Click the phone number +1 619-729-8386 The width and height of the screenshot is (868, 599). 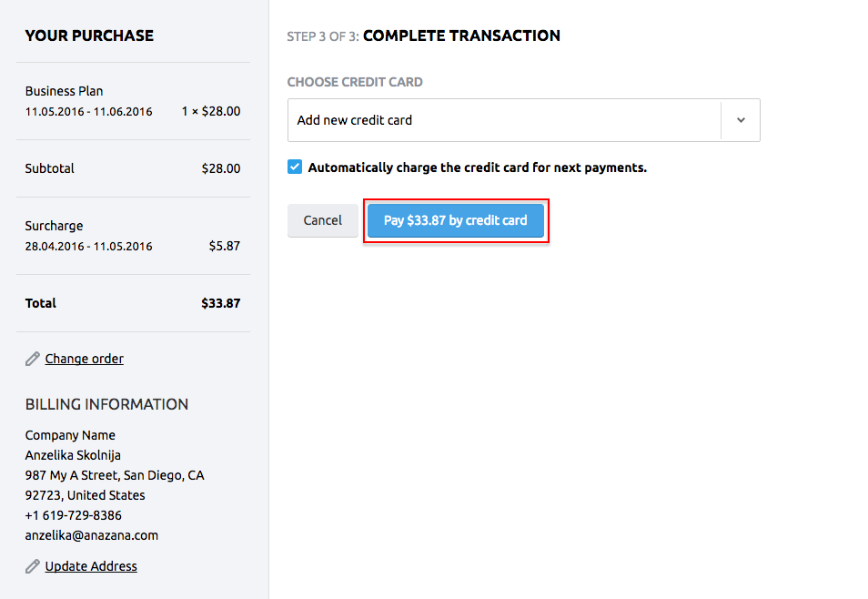click(x=73, y=515)
